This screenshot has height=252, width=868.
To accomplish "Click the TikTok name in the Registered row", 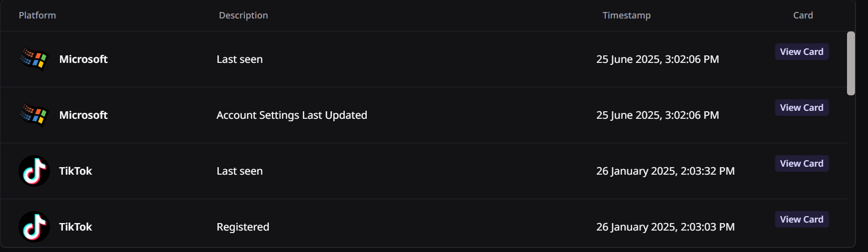I will [75, 227].
